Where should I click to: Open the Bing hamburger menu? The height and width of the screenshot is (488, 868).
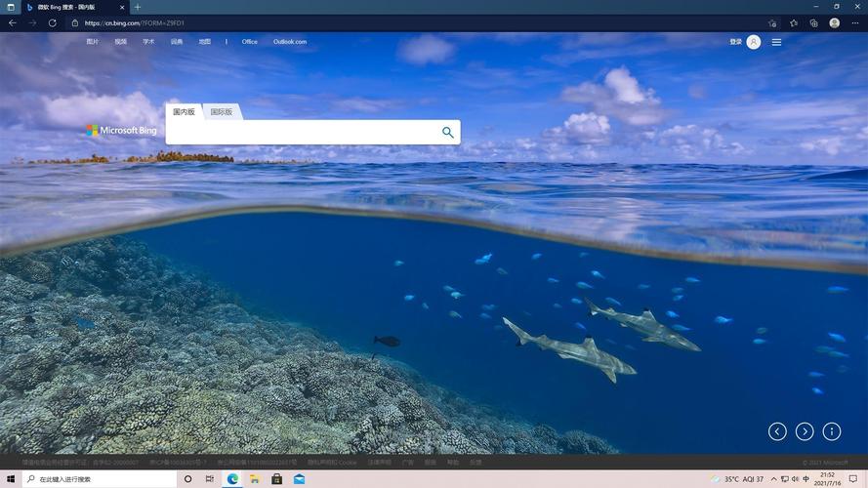click(x=777, y=42)
